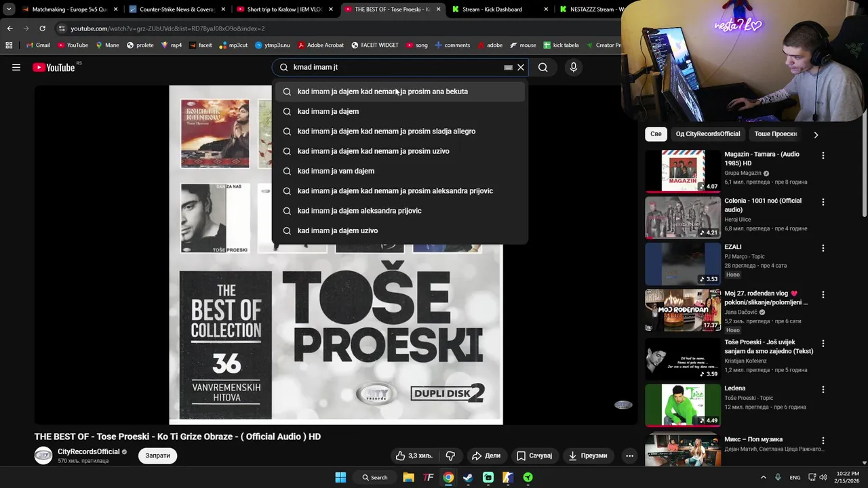Open the Windows Start menu

click(340, 477)
